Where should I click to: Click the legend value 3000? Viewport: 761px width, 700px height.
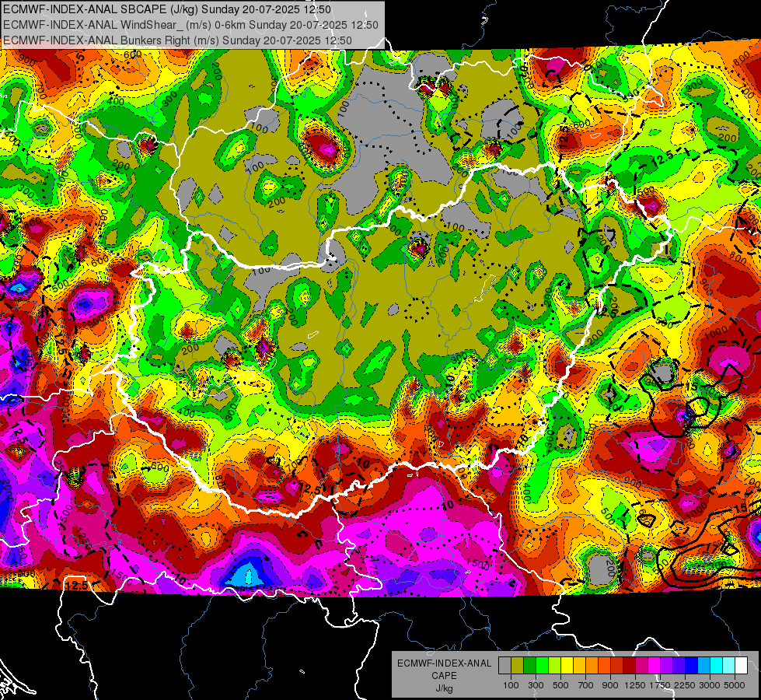click(710, 685)
